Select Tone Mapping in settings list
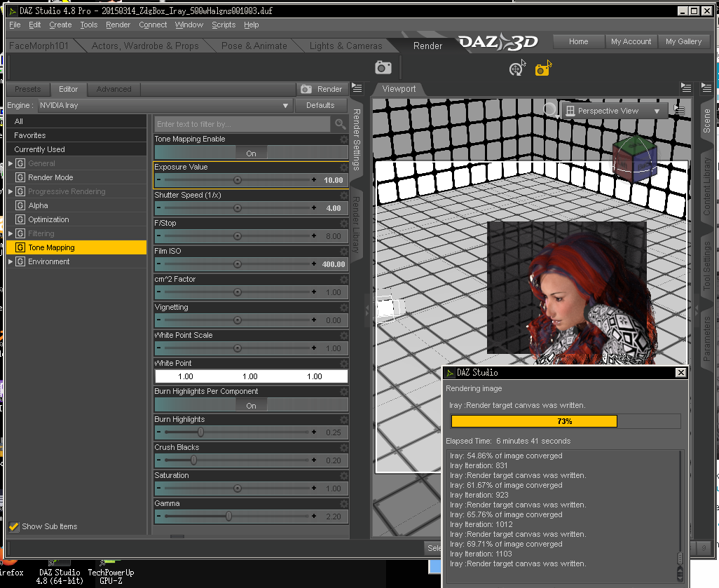 point(76,247)
